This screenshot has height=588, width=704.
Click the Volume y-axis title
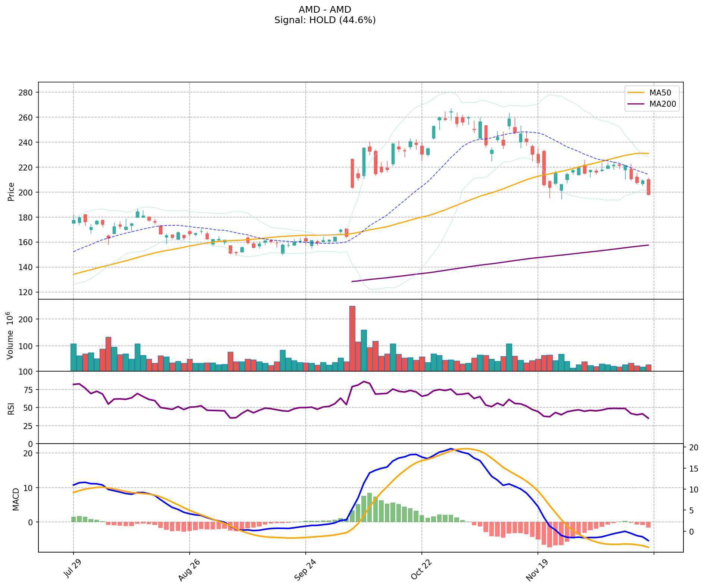point(10,336)
